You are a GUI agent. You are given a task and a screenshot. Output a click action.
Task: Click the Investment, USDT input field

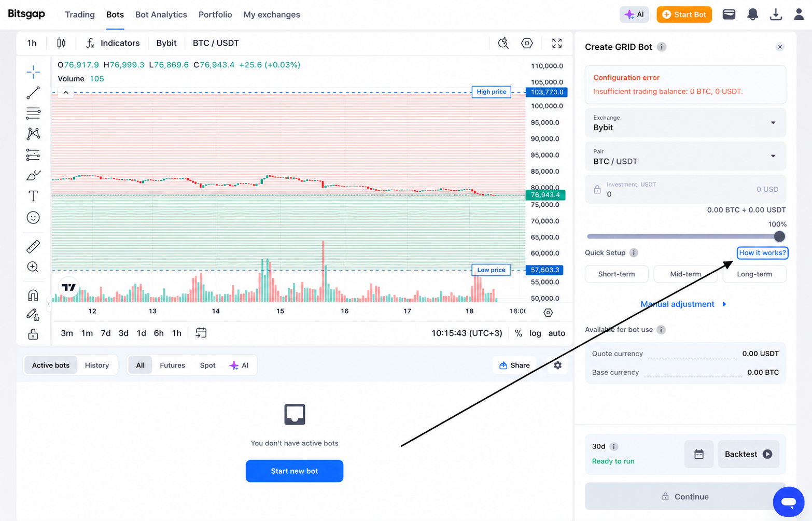click(685, 189)
